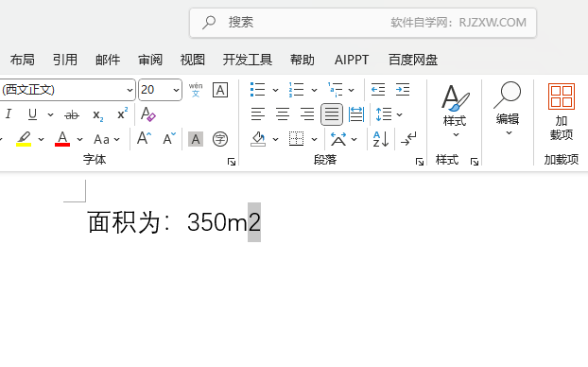Screen dimensions: 588x367
Task: Click the document text 面积为
Action: click(x=124, y=222)
